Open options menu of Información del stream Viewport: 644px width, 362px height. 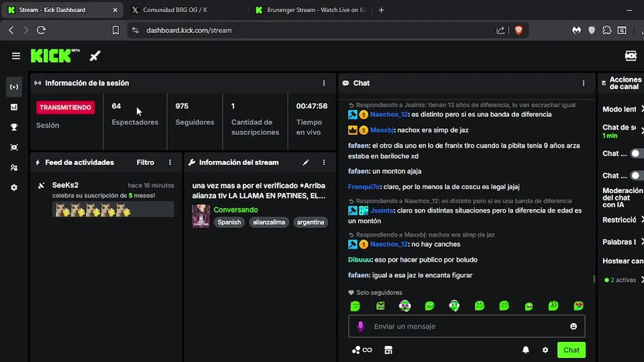pyautogui.click(x=324, y=162)
